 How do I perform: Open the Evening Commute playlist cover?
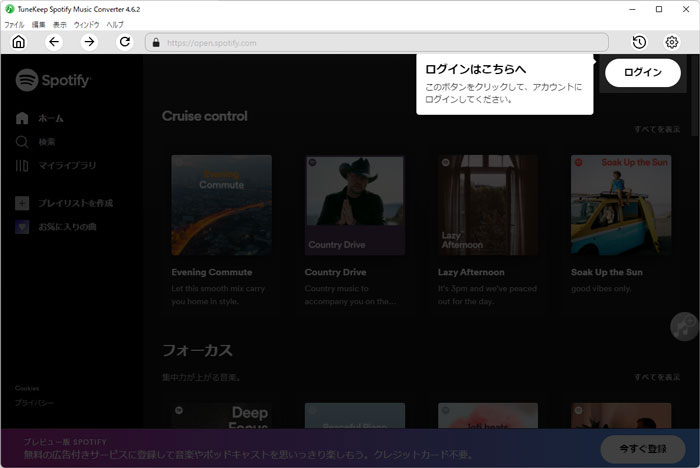point(221,205)
